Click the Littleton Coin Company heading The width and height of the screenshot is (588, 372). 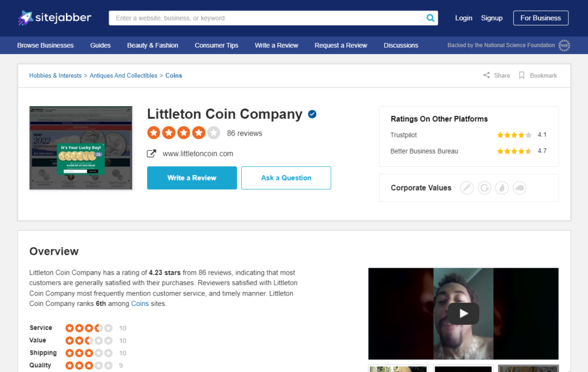(x=225, y=114)
